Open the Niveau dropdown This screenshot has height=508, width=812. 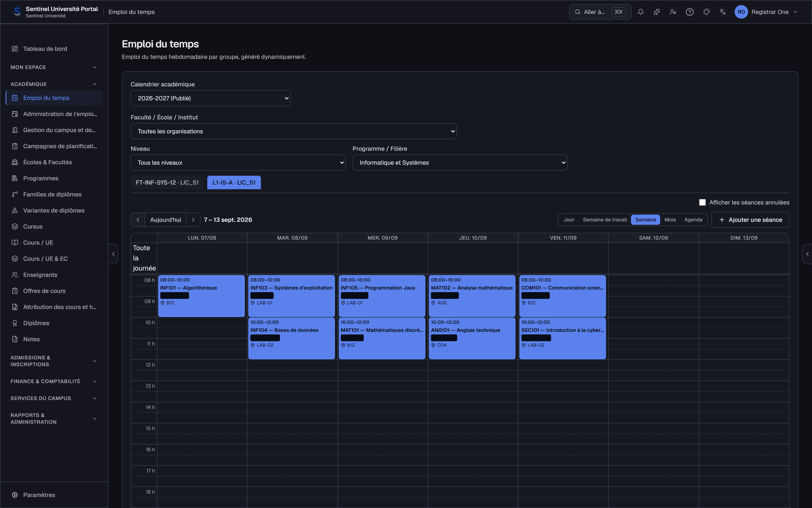(x=238, y=163)
